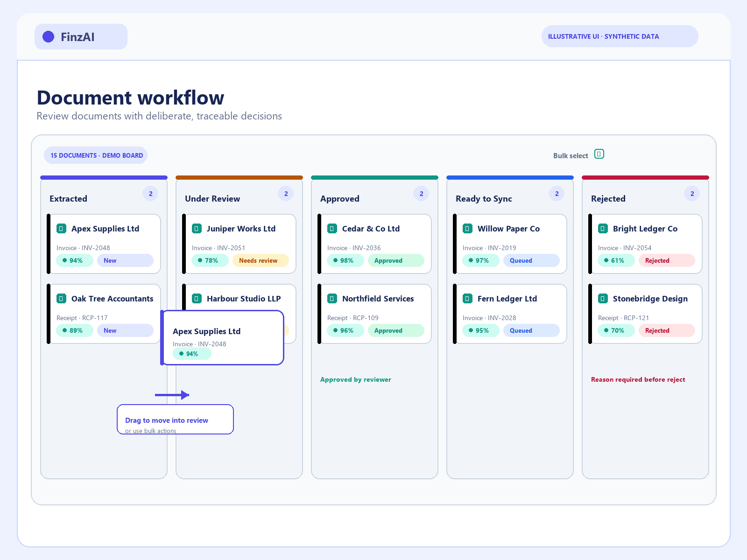Click the Approved pill on Northfield Services
Viewport: 747px width, 560px height.
(x=396, y=330)
